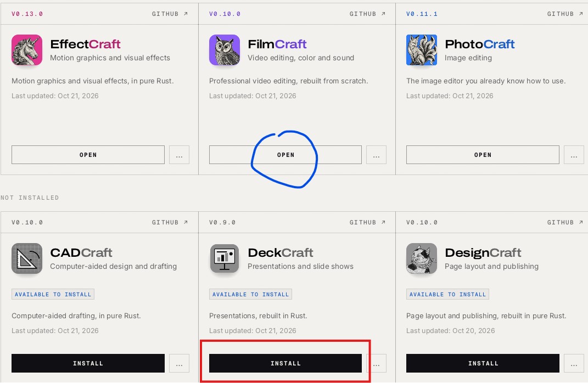Click 'Professional video editing, rebuilt from scratch.' text

(288, 81)
